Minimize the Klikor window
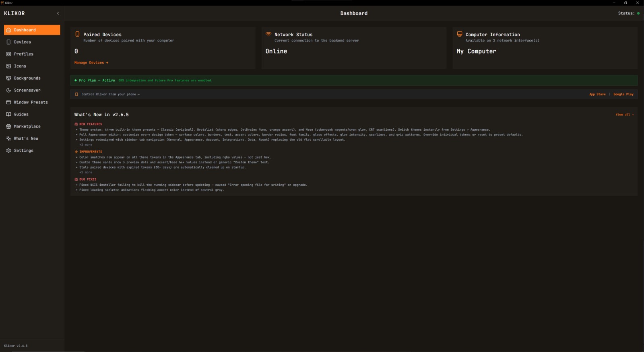 [614, 2]
